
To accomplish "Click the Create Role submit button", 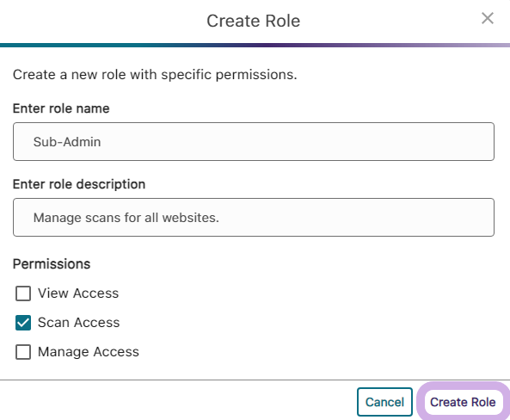I will pos(463,402).
